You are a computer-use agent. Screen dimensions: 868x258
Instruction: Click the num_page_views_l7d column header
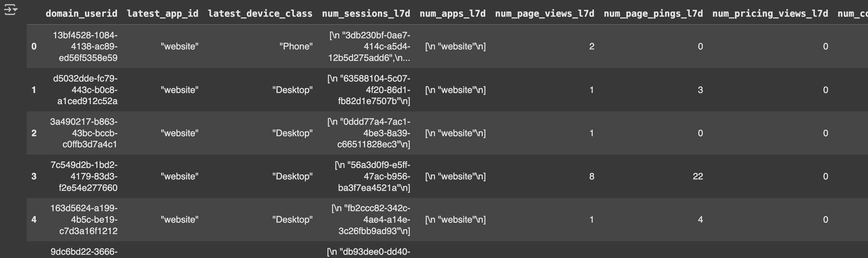click(544, 13)
